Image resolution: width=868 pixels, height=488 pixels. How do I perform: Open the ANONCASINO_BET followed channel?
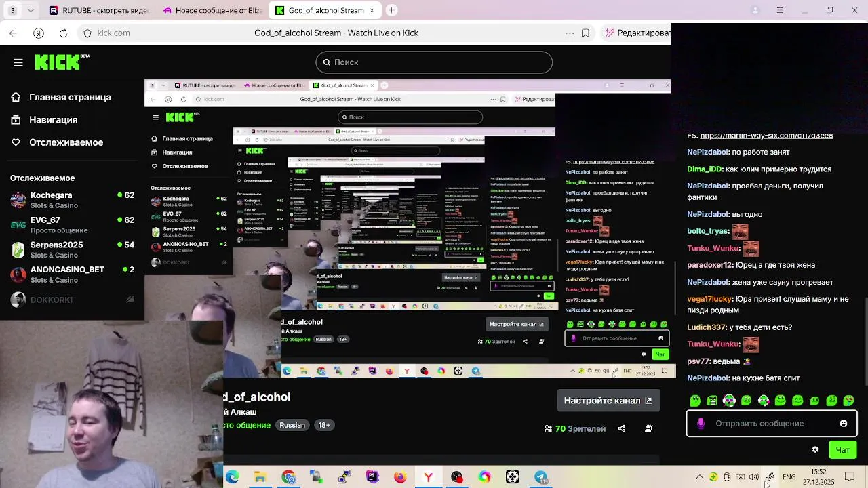72,274
